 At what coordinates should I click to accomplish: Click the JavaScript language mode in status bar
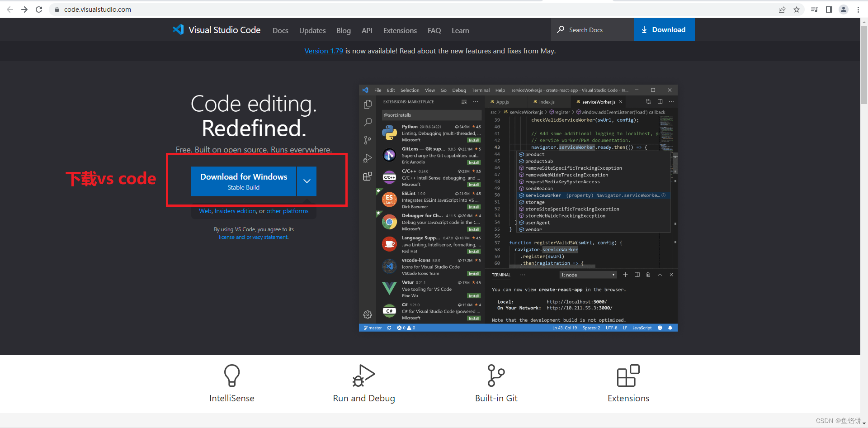coord(642,328)
